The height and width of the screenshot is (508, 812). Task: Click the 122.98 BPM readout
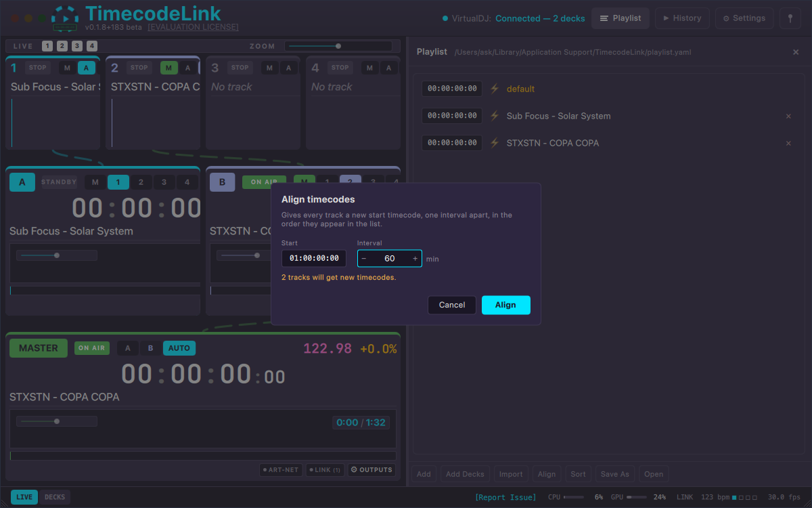coord(328,349)
